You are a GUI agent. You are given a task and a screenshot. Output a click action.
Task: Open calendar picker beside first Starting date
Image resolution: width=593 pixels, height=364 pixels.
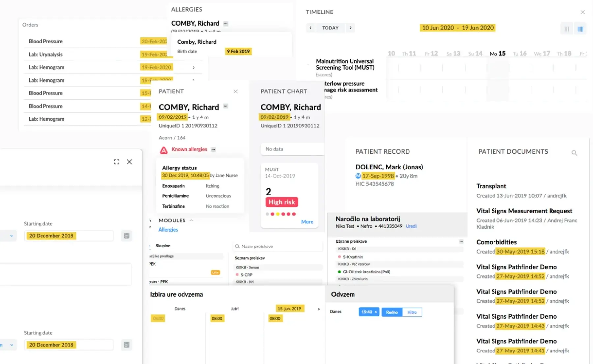127,236
